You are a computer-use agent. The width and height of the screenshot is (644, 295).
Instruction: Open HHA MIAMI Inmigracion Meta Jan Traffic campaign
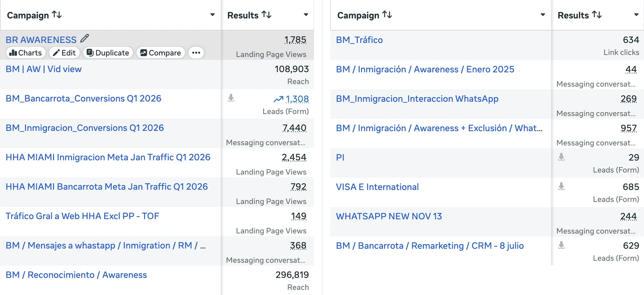click(x=108, y=158)
